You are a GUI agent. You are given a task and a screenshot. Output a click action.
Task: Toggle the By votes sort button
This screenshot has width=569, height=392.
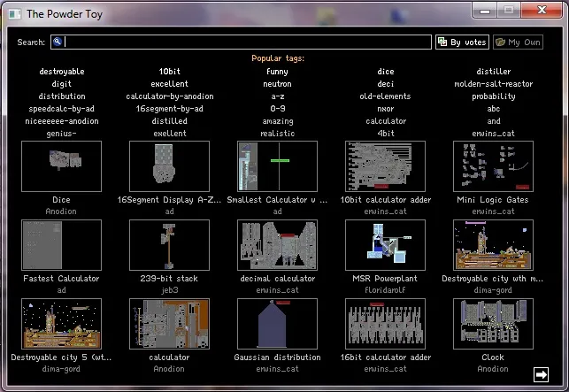point(462,42)
